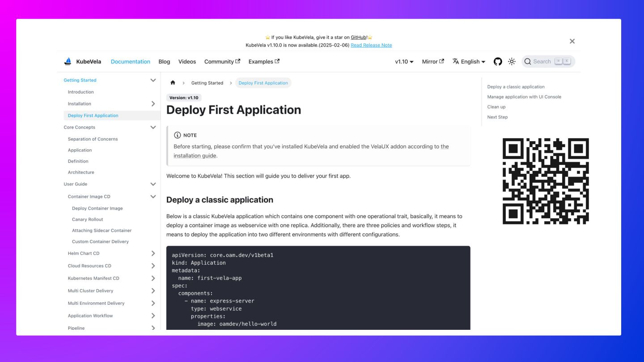The image size is (644, 362).
Task: Collapse the User Guide section chevron
Action: pyautogui.click(x=153, y=184)
